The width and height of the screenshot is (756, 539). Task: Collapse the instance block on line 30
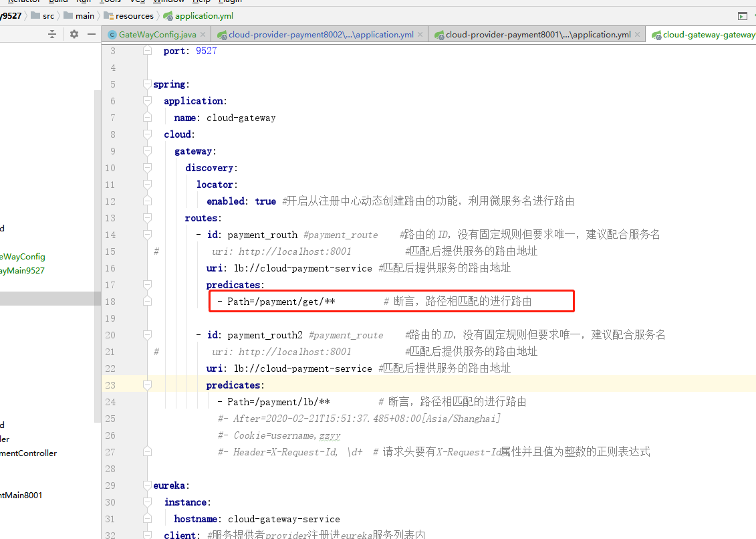click(x=148, y=502)
